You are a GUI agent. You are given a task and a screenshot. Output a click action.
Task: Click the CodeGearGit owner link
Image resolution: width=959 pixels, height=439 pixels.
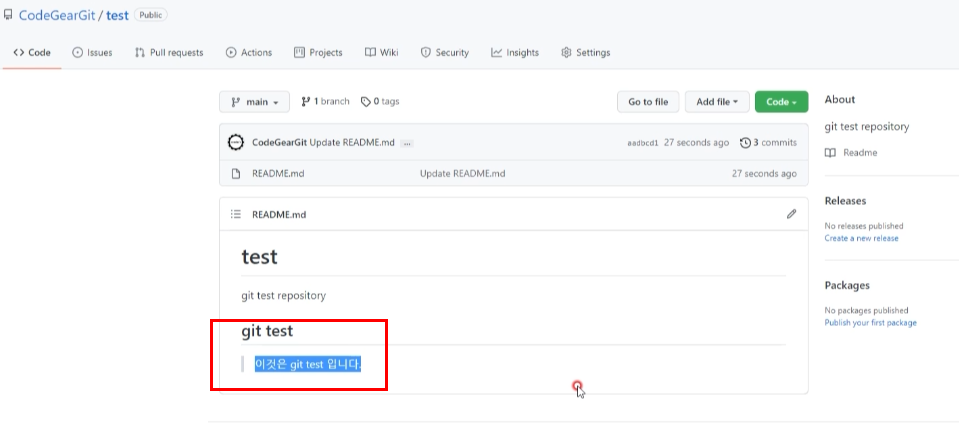coord(57,15)
